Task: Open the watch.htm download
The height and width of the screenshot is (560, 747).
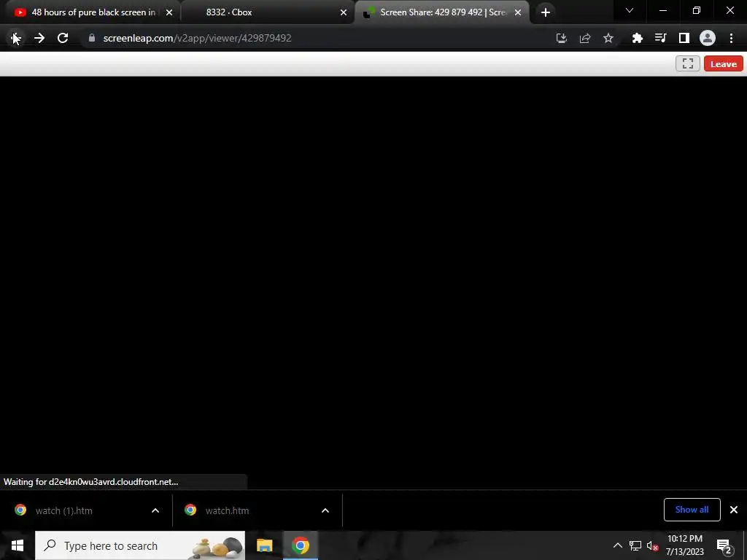Action: click(x=228, y=510)
